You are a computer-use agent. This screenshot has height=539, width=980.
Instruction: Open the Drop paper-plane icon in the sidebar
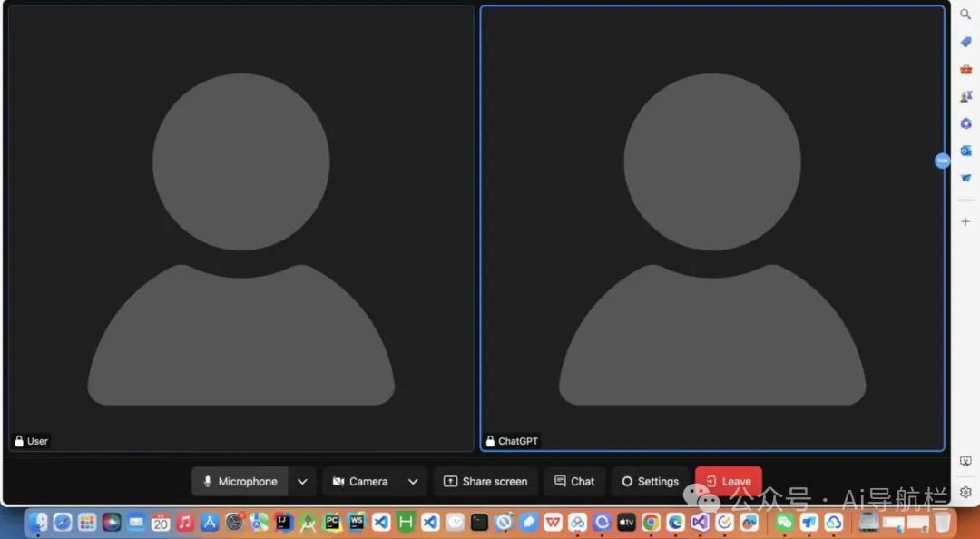click(x=965, y=178)
